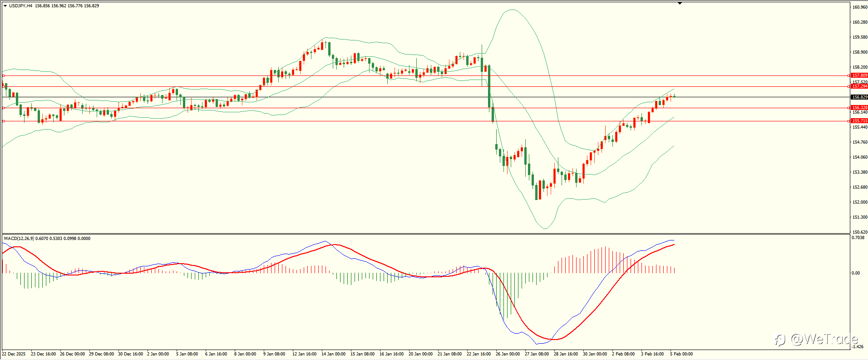The width and height of the screenshot is (868, 360).
Task: Click the 26 Dec 00:00 time label
Action: click(x=73, y=354)
